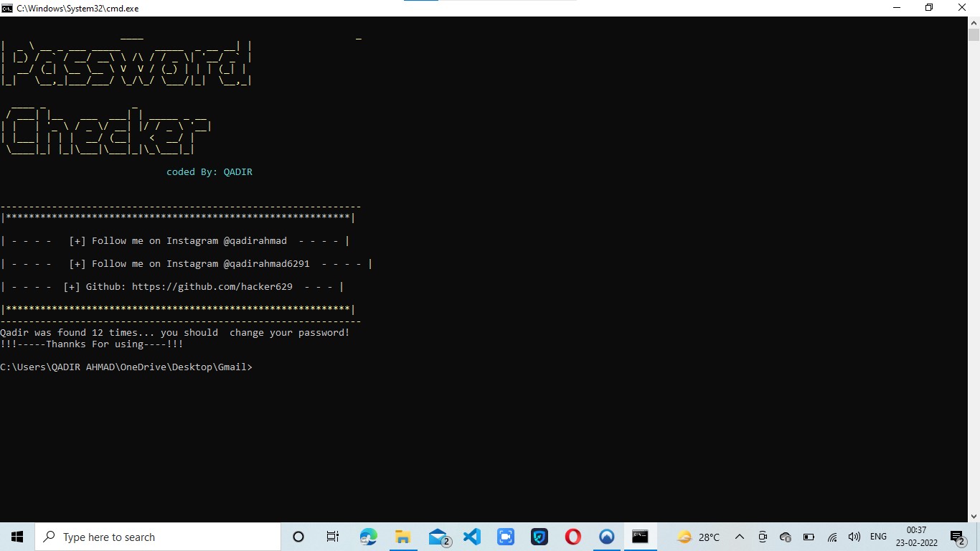Open the Opera browser
Screen dimensions: 980x551
(x=572, y=537)
